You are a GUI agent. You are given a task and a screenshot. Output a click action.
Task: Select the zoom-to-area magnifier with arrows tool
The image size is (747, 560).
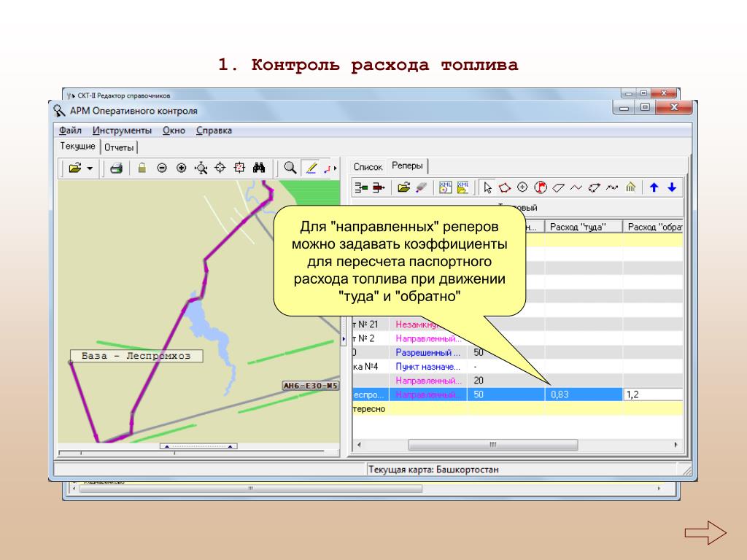tap(201, 168)
